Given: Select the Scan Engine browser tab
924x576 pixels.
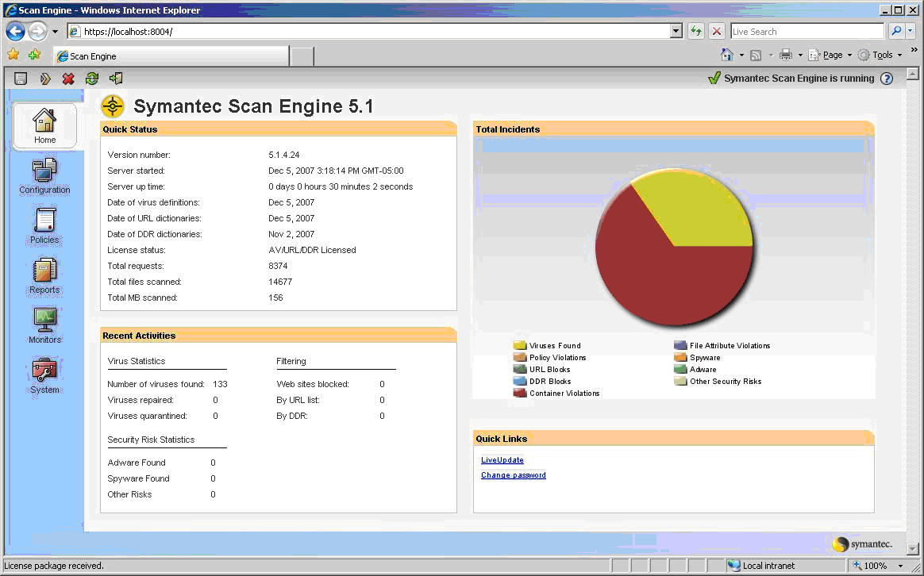Looking at the screenshot, I should click(171, 56).
